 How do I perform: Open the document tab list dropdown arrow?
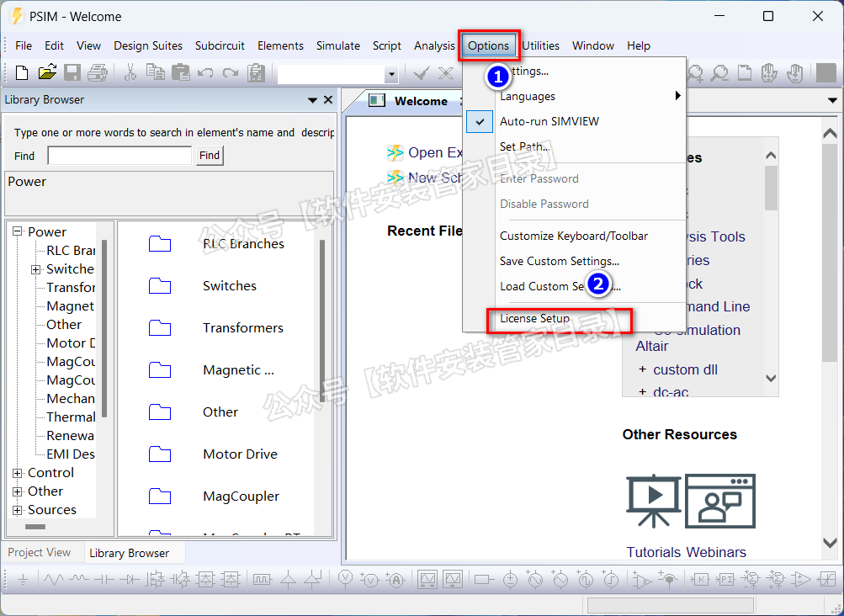click(x=832, y=100)
